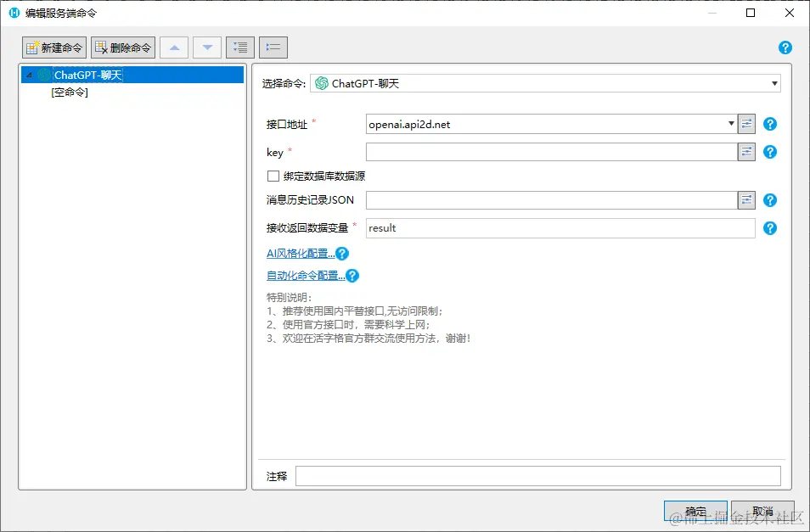This screenshot has height=532, width=810.
Task: Click the 新建命令 toolbar button
Action: coord(54,48)
